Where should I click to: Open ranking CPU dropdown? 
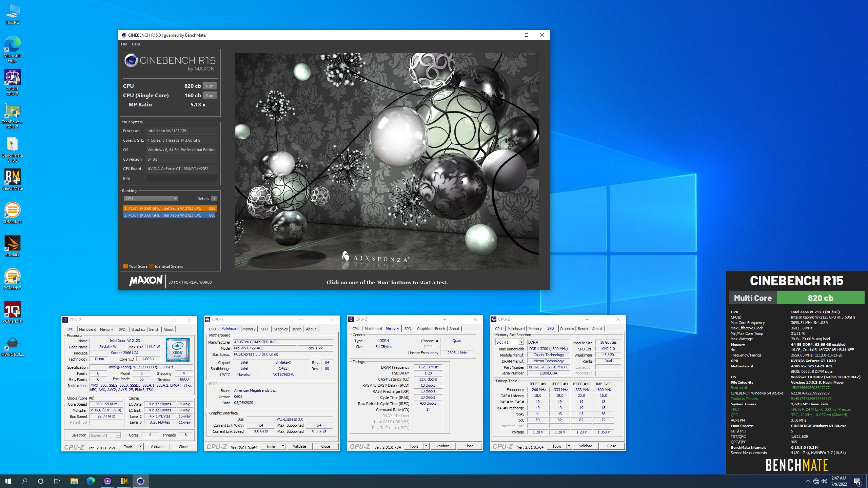[x=151, y=199]
